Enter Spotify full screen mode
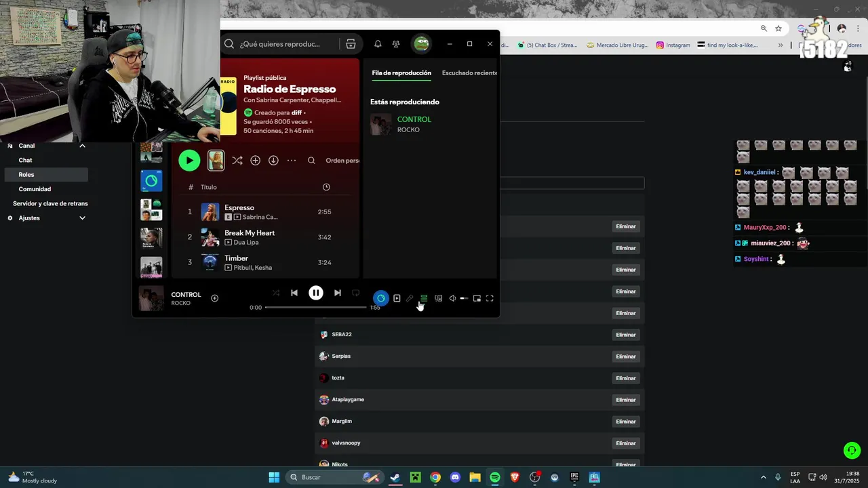Viewport: 868px width, 488px height. point(490,298)
